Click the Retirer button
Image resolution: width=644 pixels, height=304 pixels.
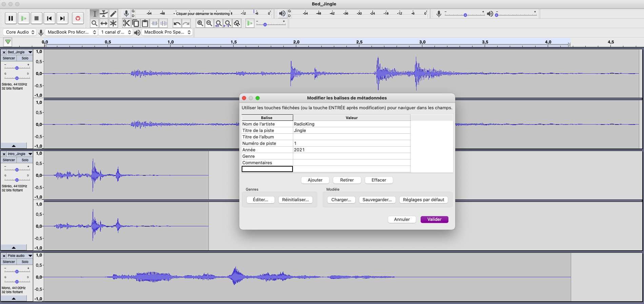347,180
